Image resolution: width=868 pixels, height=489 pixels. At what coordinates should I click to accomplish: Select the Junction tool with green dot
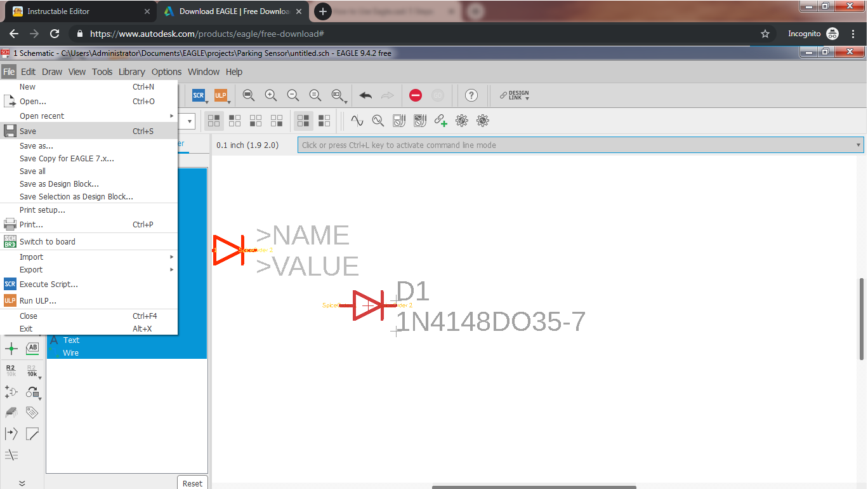pos(11,348)
